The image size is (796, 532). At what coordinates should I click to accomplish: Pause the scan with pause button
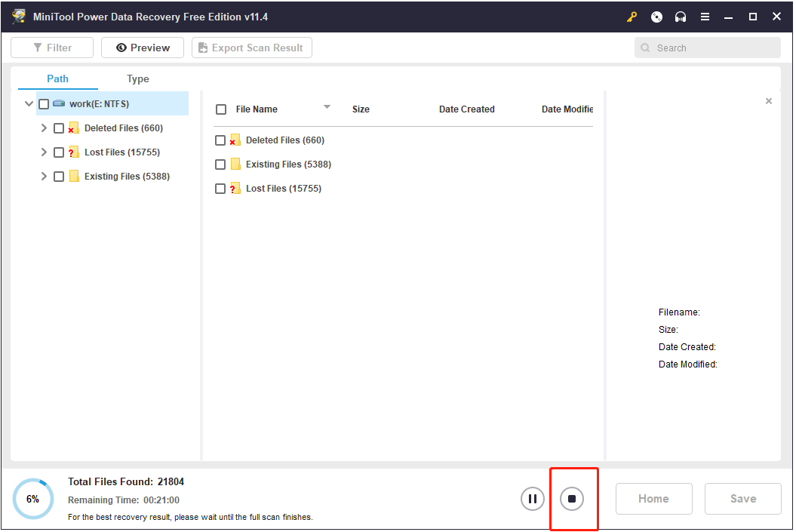pos(532,499)
